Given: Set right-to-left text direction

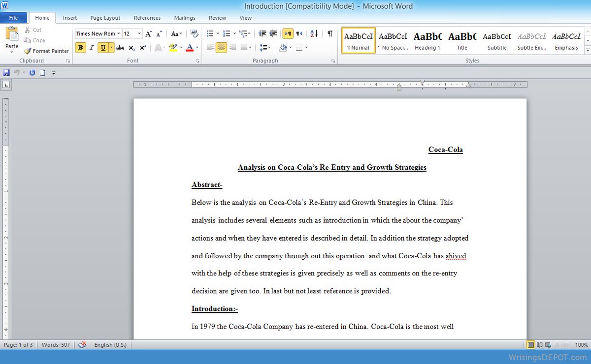Looking at the screenshot, I should 299,33.
